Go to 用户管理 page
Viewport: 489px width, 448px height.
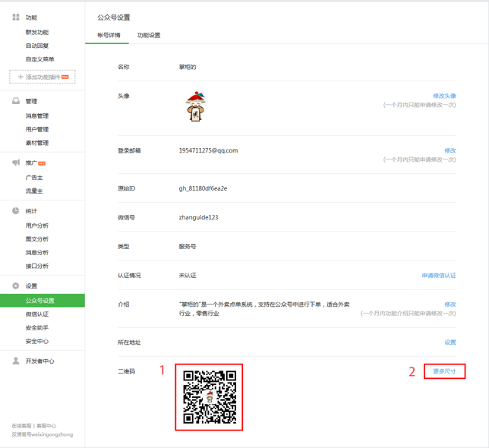(36, 130)
